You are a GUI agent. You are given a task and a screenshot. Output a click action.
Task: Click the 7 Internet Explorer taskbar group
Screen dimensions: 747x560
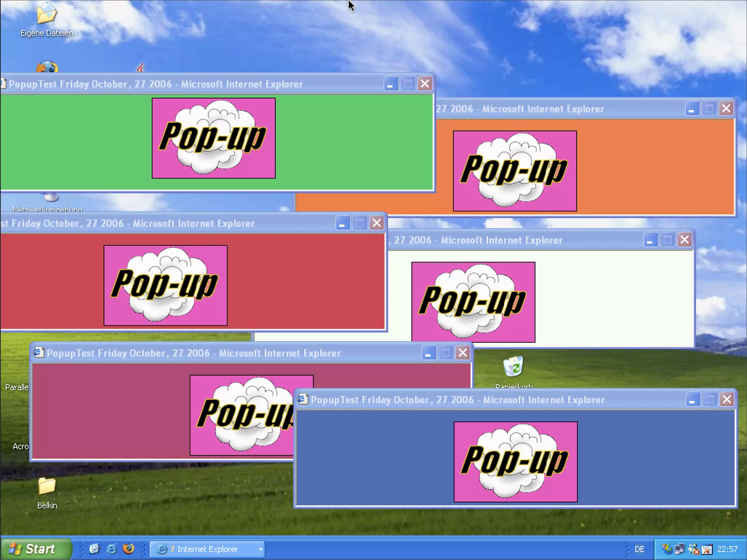207,549
